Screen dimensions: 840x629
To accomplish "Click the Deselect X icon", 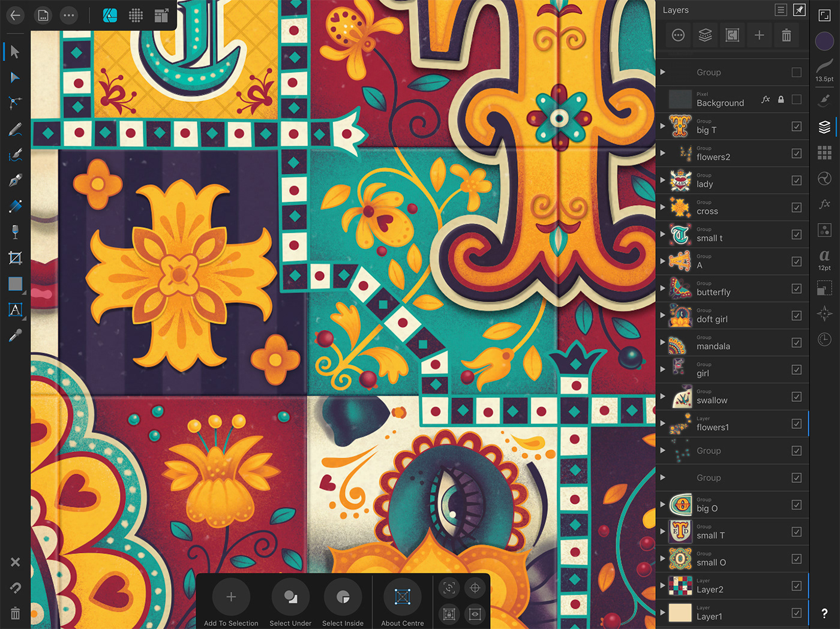I will tap(15, 562).
